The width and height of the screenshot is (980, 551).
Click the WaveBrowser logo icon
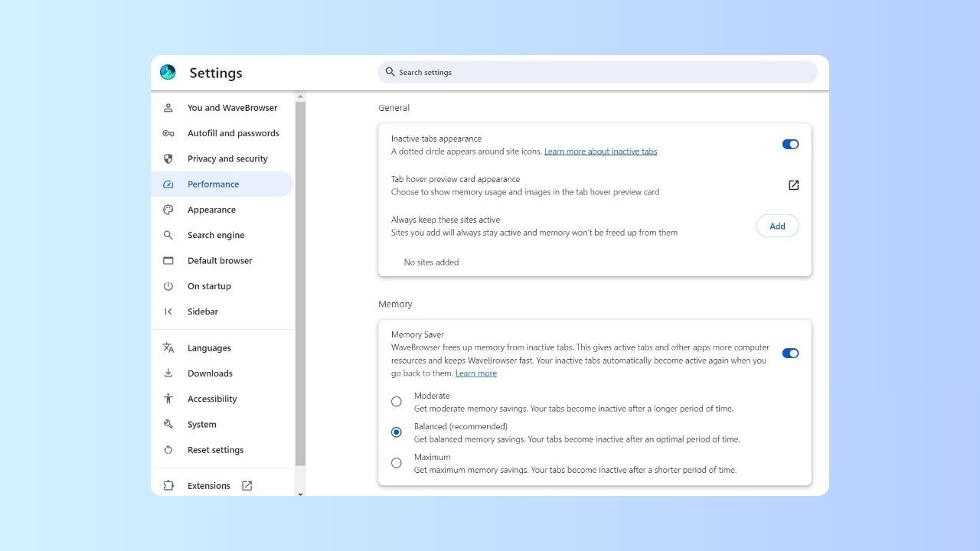coord(168,72)
